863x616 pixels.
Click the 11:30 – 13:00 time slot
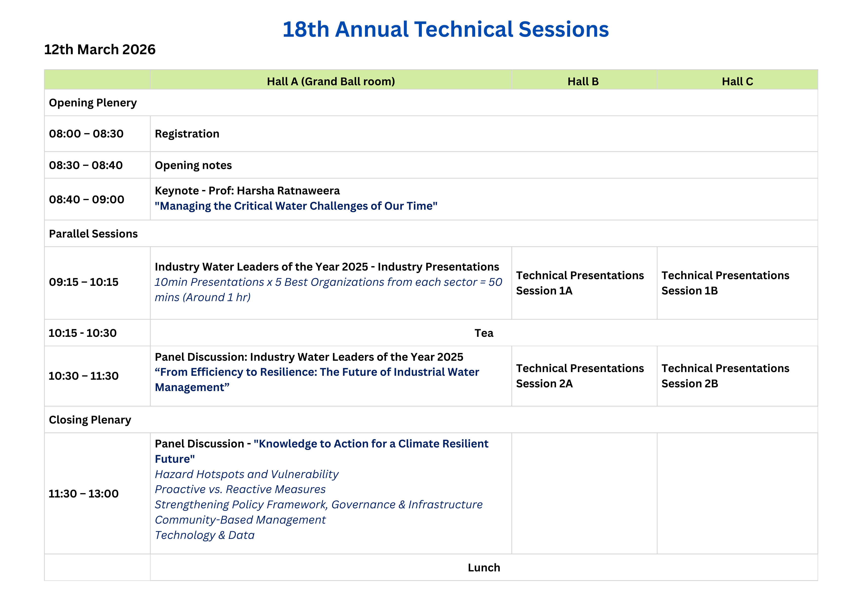[x=84, y=494]
